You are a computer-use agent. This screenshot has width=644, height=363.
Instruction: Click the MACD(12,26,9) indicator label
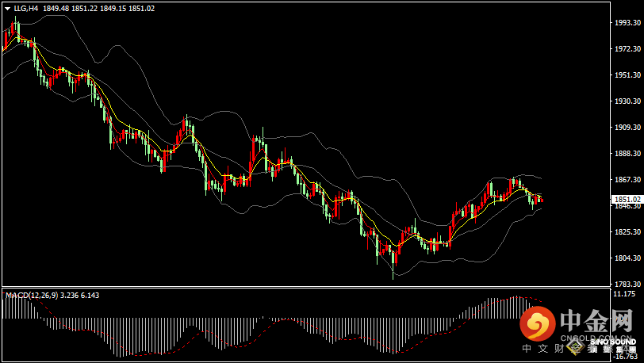pyautogui.click(x=32, y=296)
